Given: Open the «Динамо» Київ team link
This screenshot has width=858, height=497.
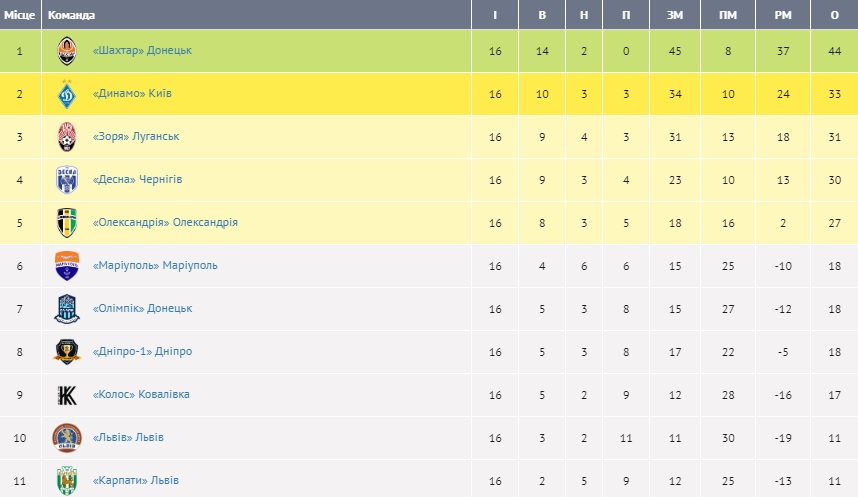Looking at the screenshot, I should pos(134,94).
